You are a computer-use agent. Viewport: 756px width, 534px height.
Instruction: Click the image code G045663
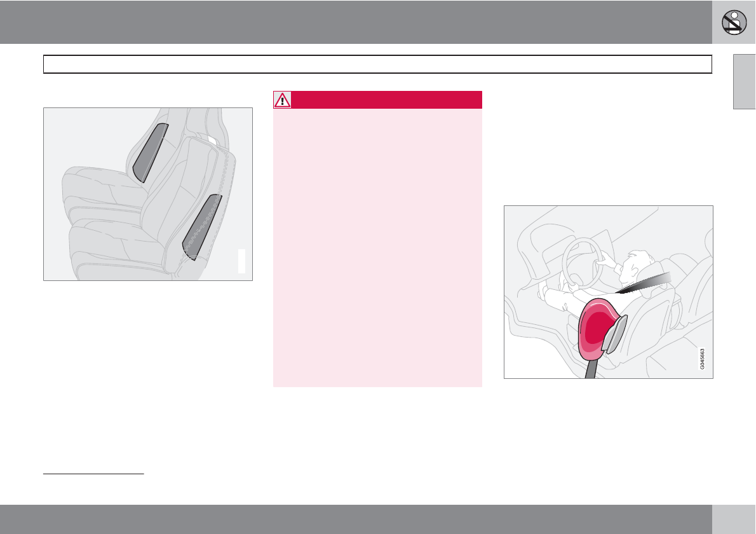(703, 357)
